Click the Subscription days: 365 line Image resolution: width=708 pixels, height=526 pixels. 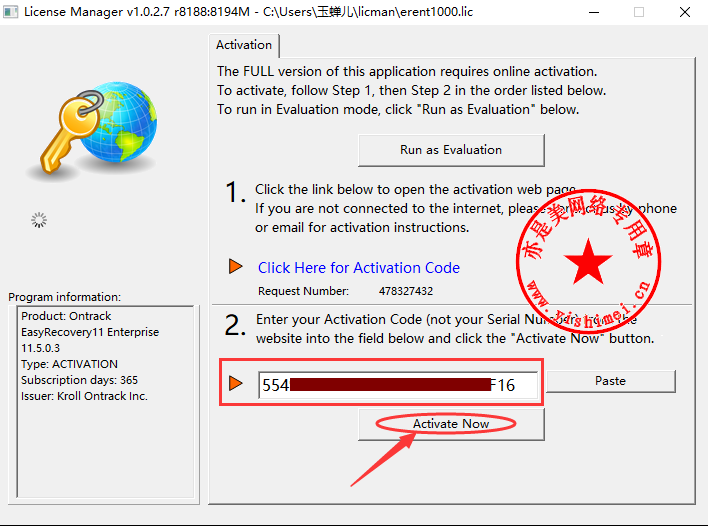pos(79,380)
